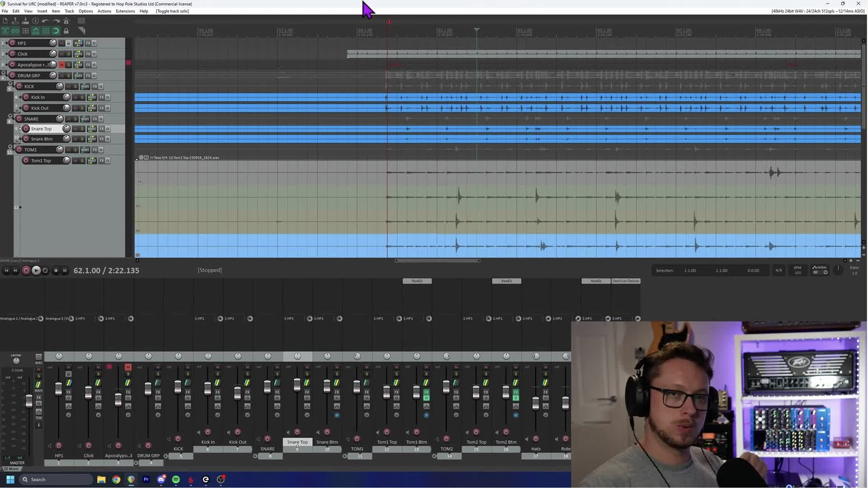868x488 pixels.
Task: Click the envelope points icon in toolbar
Action: (x=36, y=31)
